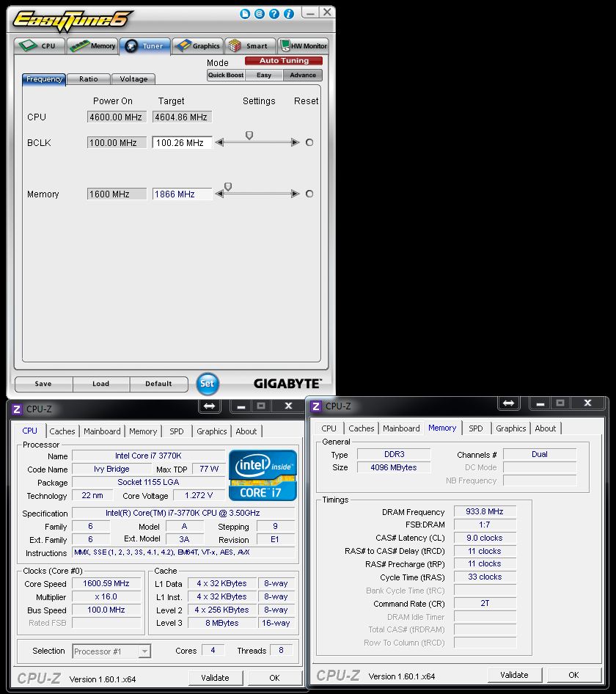Click the Intel Core i7 3770K name field
Viewport: 616px width, 694px height.
point(148,456)
